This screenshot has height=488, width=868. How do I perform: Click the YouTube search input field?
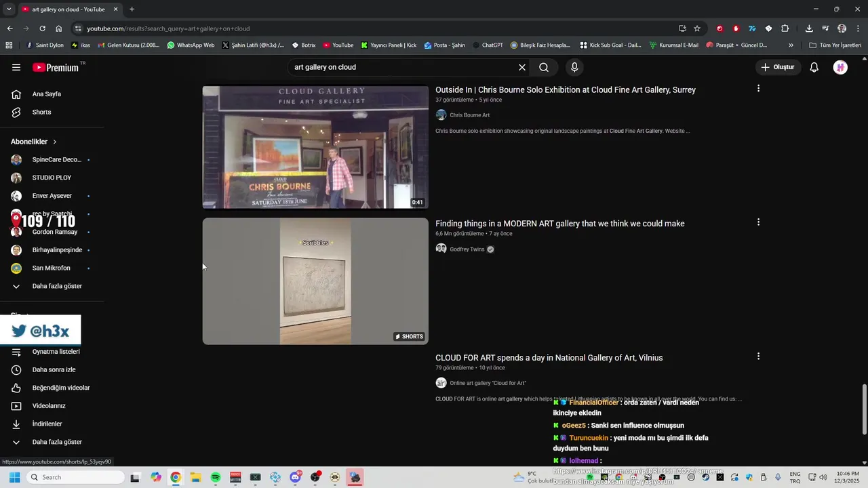pyautogui.click(x=400, y=67)
